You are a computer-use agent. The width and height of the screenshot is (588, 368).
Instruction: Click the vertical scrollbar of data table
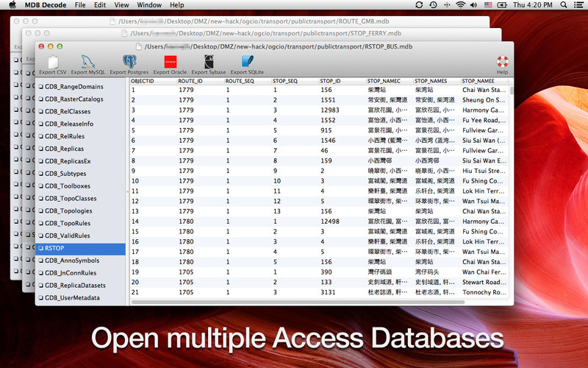point(512,91)
